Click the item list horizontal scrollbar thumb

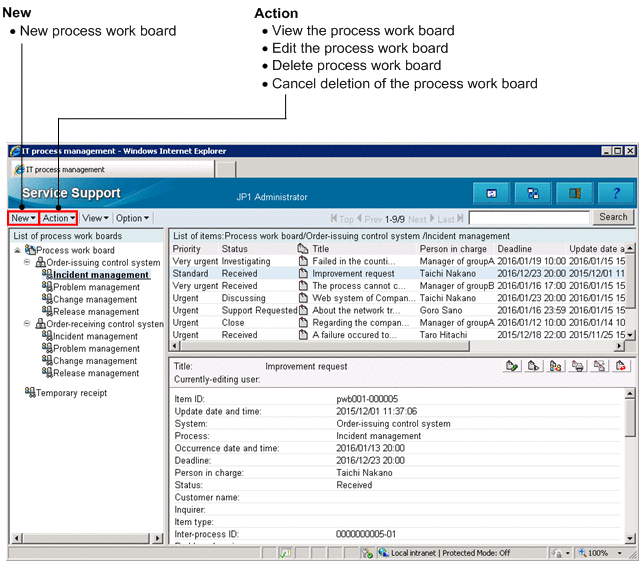(325, 346)
